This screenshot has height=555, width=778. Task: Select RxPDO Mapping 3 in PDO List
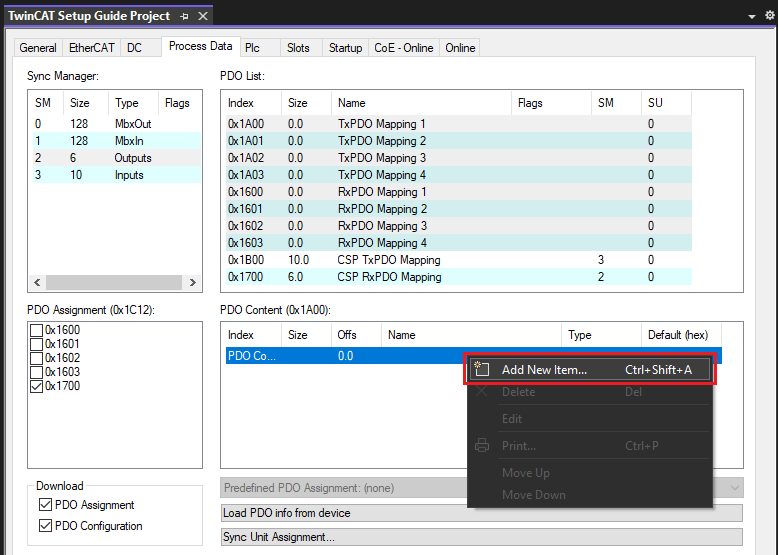458,226
